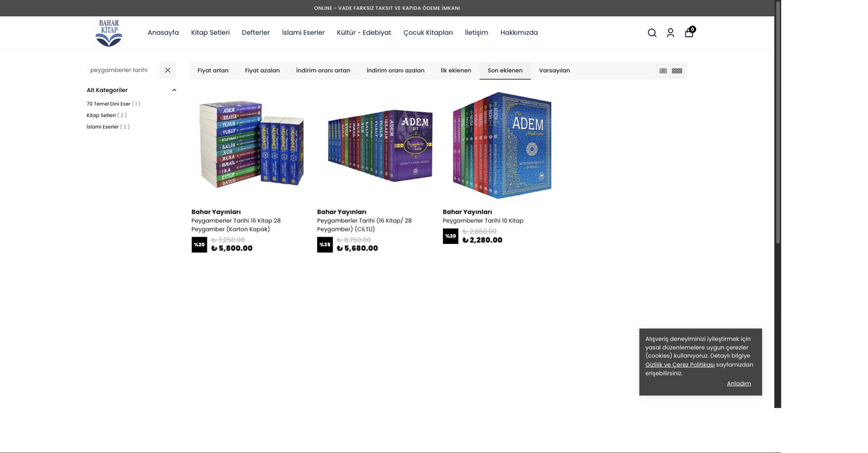The height and width of the screenshot is (453, 868).
Task: Open Hakkımızda page
Action: [x=519, y=33]
